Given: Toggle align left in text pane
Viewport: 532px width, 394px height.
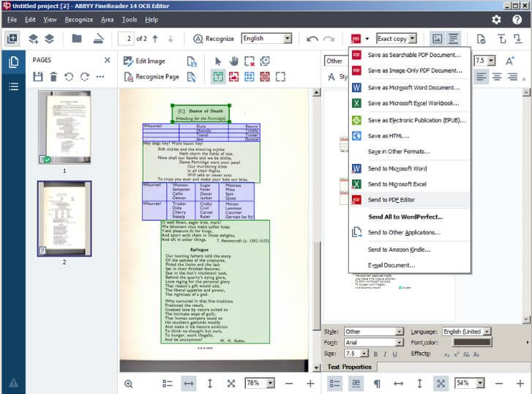Looking at the screenshot, I should click(481, 77).
